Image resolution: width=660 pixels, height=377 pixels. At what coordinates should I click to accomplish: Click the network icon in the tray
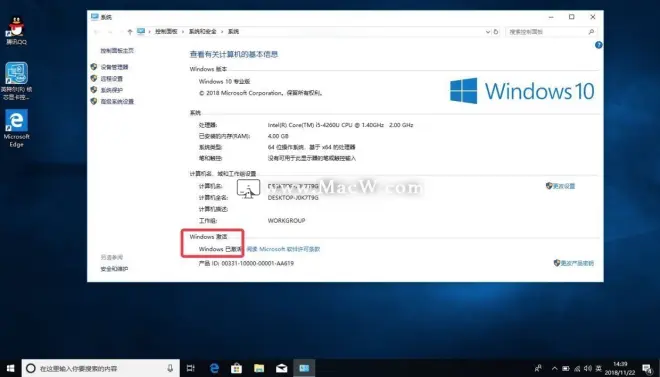pos(577,369)
